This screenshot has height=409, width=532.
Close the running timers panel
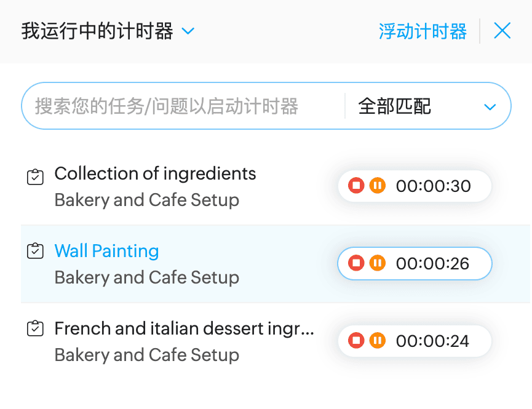(502, 31)
